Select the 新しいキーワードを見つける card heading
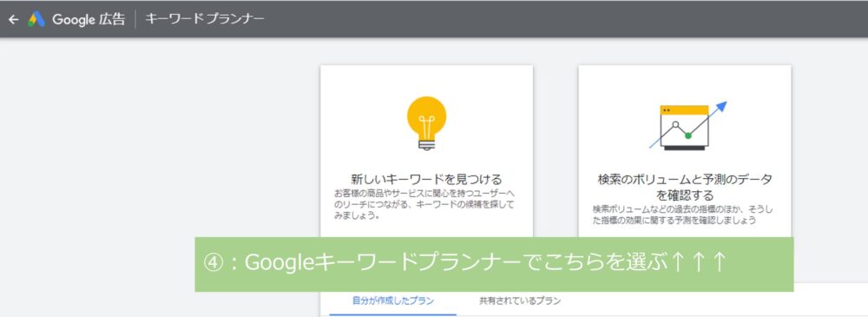The width and height of the screenshot is (868, 317). click(x=426, y=179)
